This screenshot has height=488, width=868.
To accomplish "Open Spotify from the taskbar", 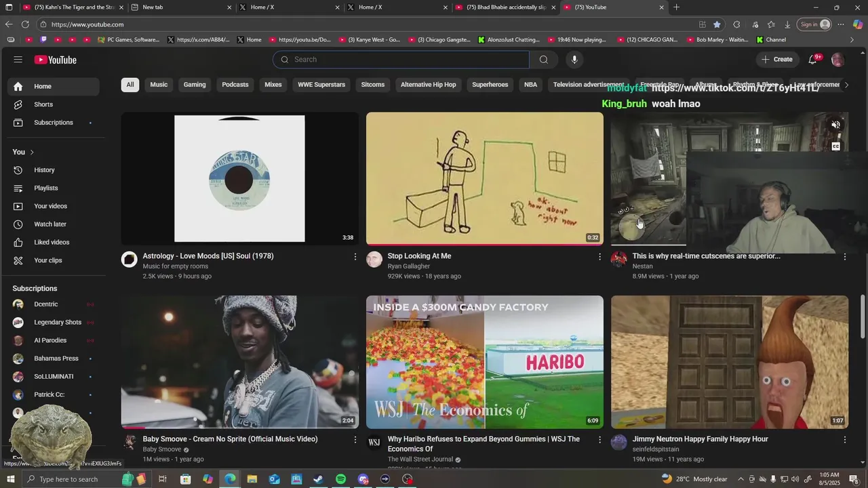I will [340, 479].
